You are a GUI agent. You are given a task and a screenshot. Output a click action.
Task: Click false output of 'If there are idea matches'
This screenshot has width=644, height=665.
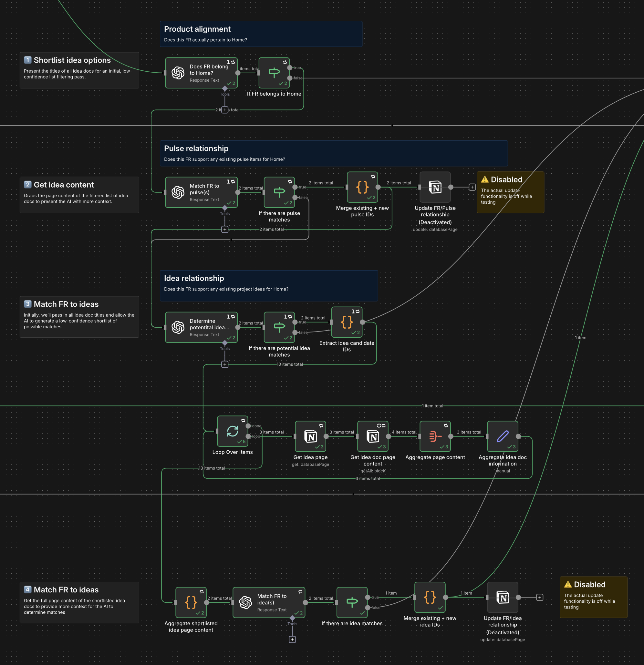[x=368, y=608]
